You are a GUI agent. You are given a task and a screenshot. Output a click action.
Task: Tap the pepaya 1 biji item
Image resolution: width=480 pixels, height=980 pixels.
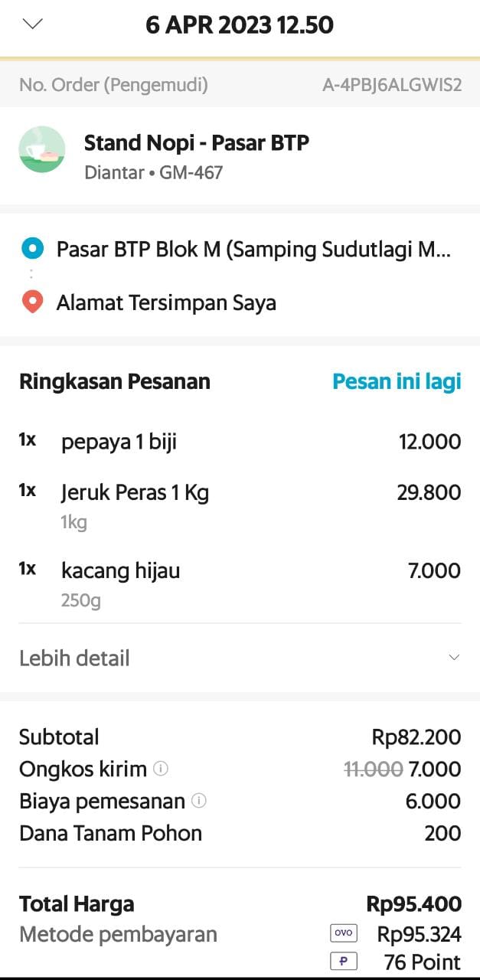tap(119, 442)
